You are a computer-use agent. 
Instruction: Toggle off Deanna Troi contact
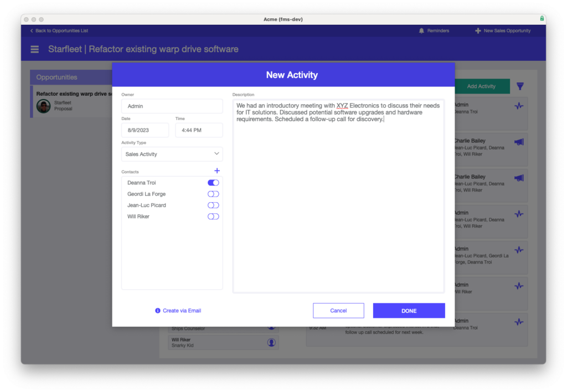[x=213, y=183]
